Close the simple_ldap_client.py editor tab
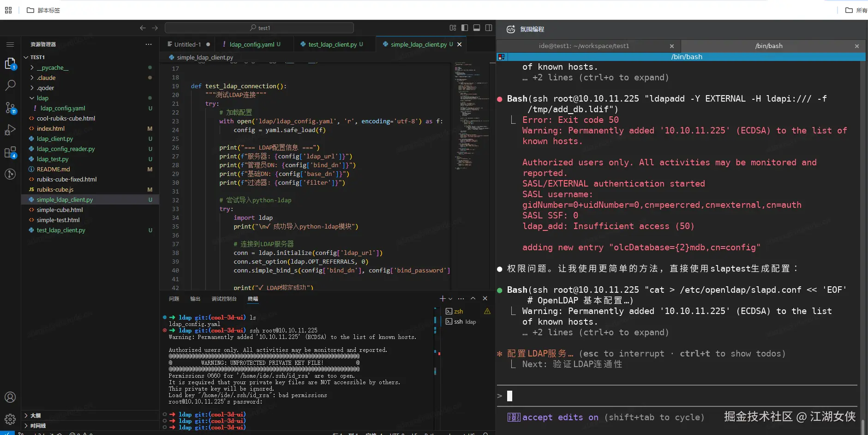 pos(459,44)
